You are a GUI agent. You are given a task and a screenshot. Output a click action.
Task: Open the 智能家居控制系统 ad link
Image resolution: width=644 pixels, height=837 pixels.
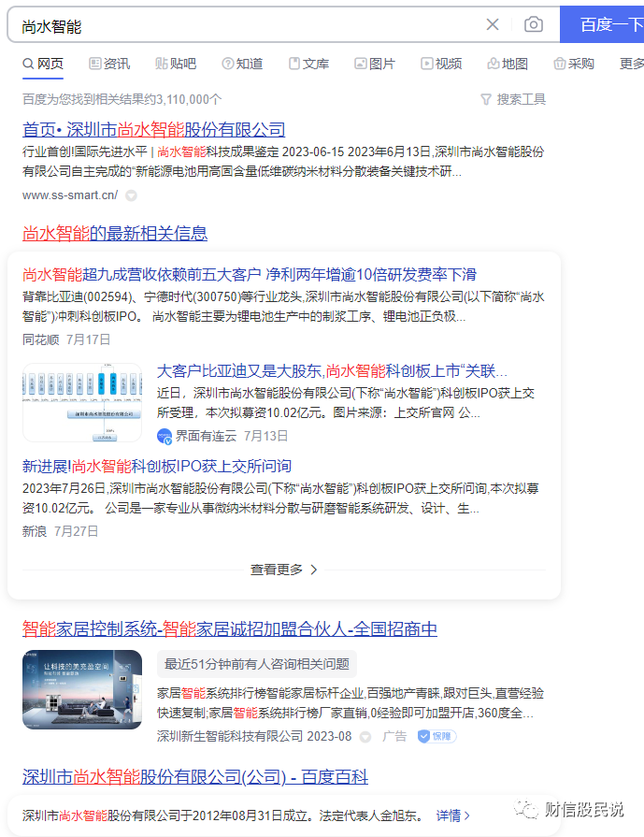230,629
